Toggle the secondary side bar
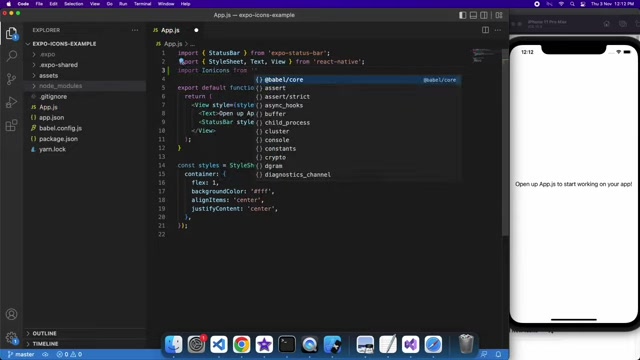640x360 pixels. [484, 15]
